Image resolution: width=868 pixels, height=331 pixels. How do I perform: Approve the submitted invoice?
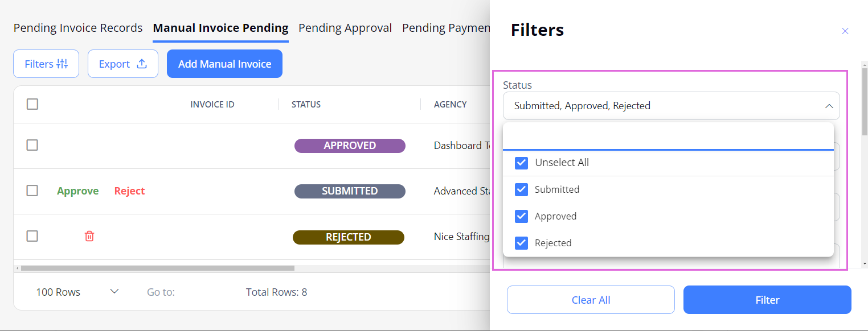point(78,191)
